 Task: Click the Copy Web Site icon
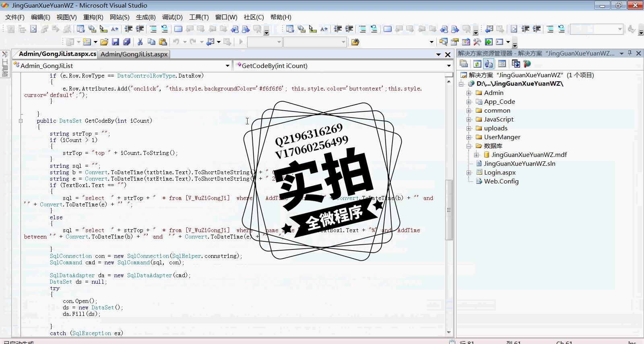click(516, 64)
